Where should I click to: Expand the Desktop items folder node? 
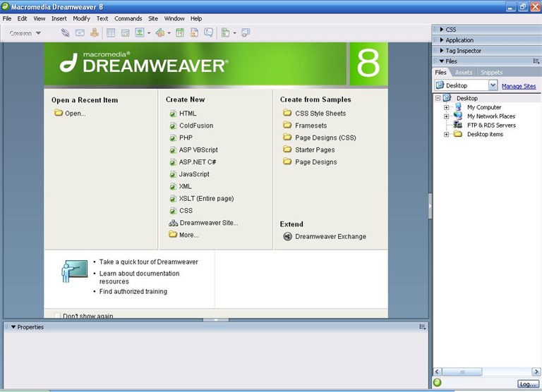click(446, 135)
